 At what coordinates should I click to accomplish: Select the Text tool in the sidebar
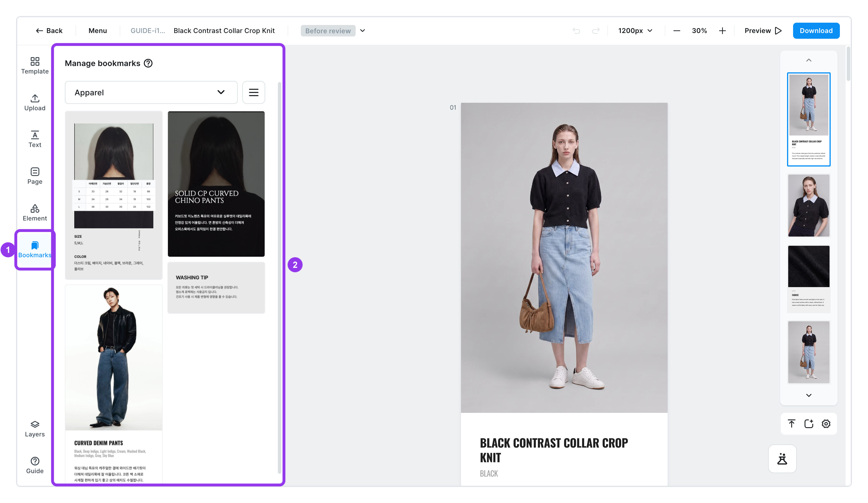pyautogui.click(x=35, y=139)
